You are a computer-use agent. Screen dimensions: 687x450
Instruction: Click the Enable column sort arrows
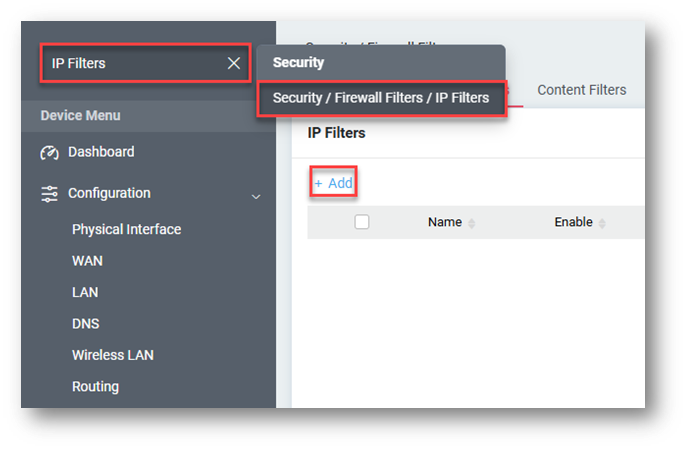click(x=602, y=223)
